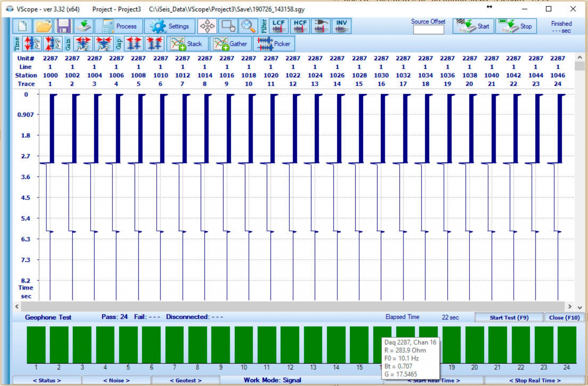The width and height of the screenshot is (588, 386).
Task: Toggle the HCF high-cut filter
Action: [300, 26]
